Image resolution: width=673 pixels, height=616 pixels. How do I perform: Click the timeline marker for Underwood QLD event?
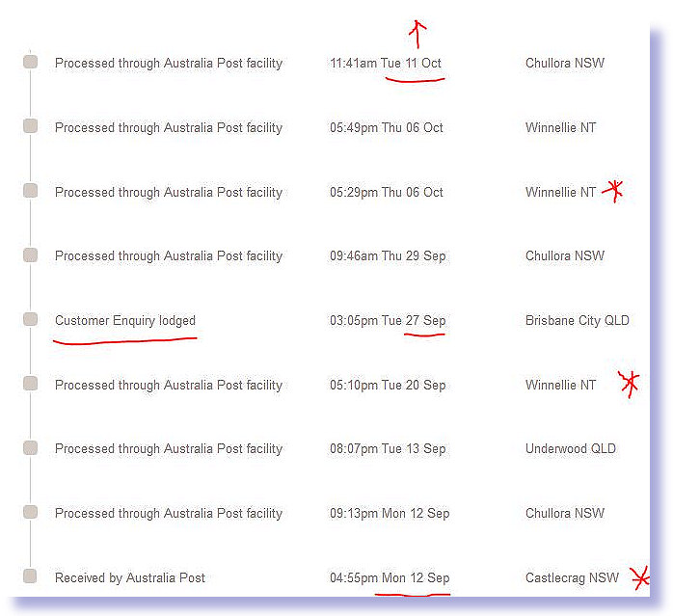coord(30,447)
